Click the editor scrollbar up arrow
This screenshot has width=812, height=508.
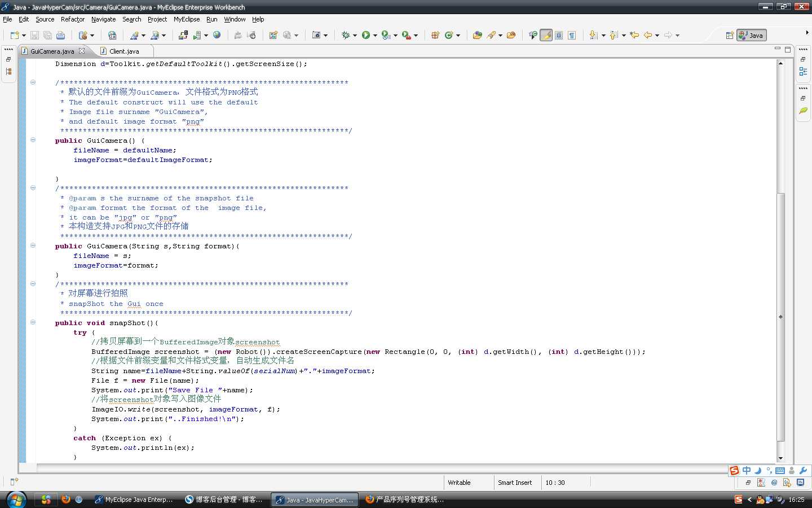(780, 63)
